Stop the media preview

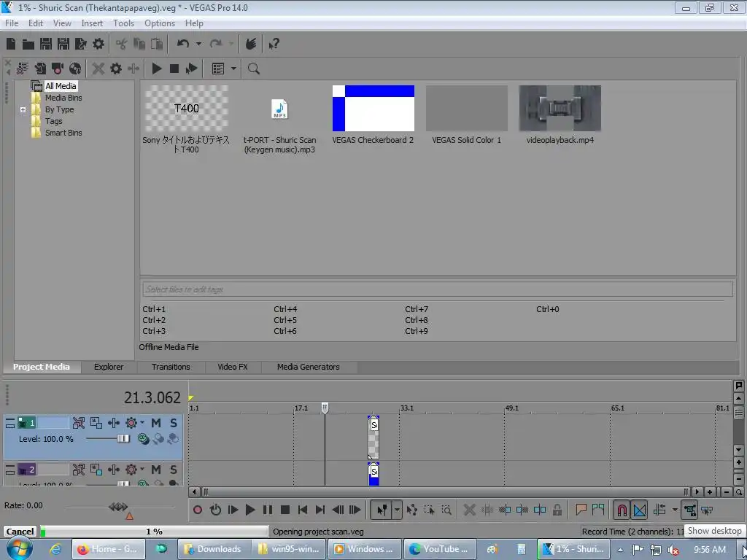point(174,69)
